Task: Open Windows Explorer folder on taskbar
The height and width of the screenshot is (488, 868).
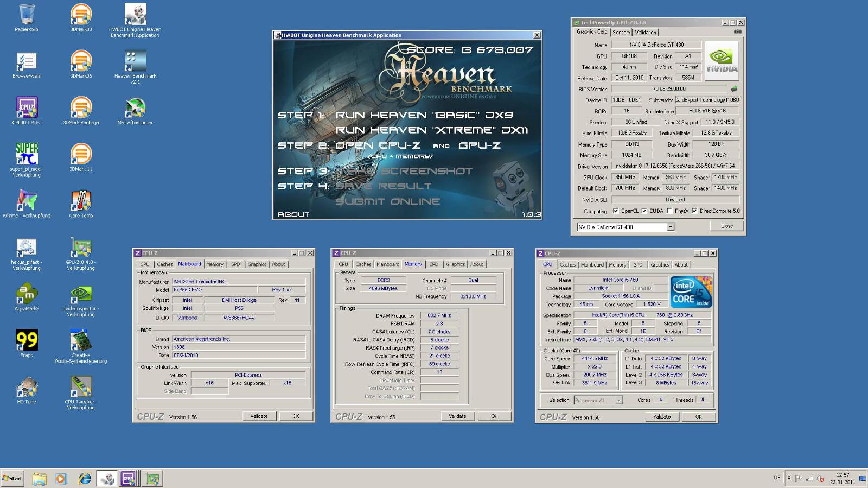Action: (39, 479)
